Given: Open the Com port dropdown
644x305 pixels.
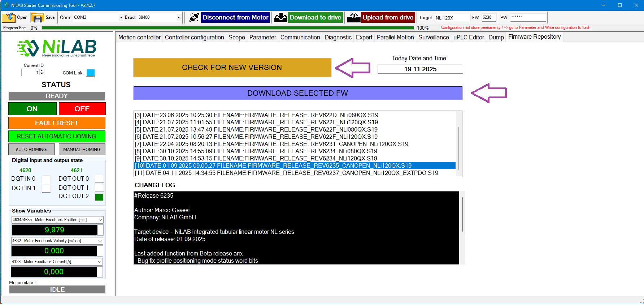Looking at the screenshot, I should pyautogui.click(x=121, y=17).
